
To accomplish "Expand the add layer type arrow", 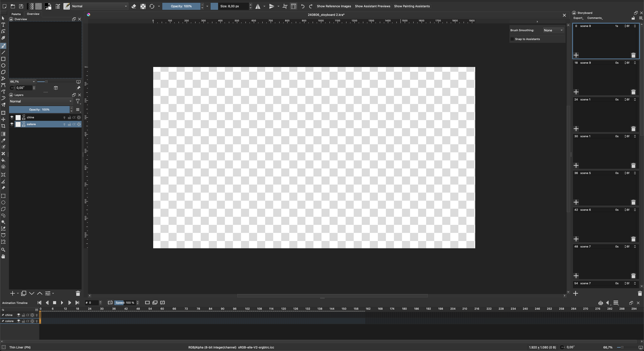I will point(18,294).
